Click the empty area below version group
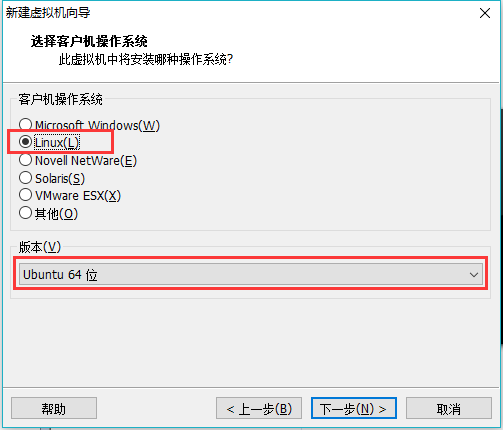Viewport: 503px width, 430px height. click(251, 343)
